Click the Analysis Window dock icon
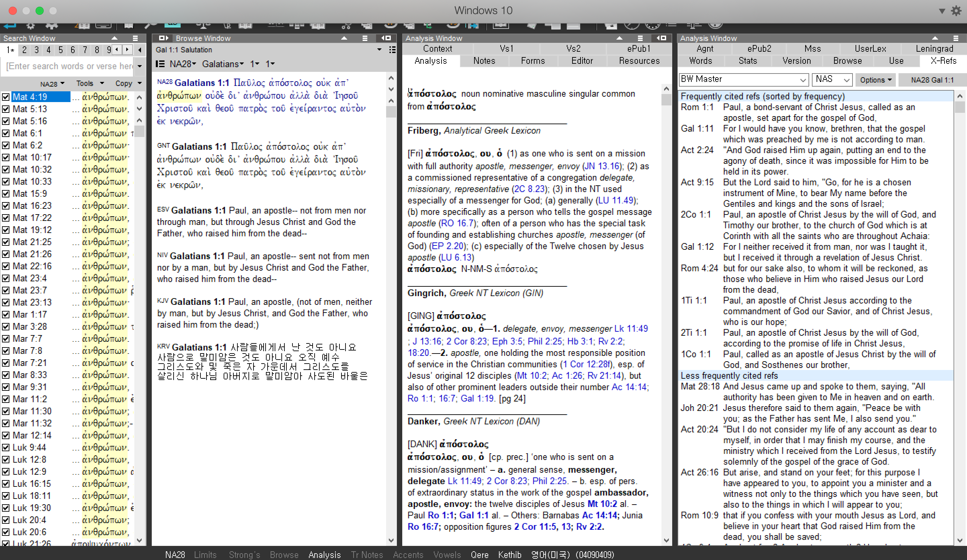Image resolution: width=967 pixels, height=560 pixels. coord(661,38)
